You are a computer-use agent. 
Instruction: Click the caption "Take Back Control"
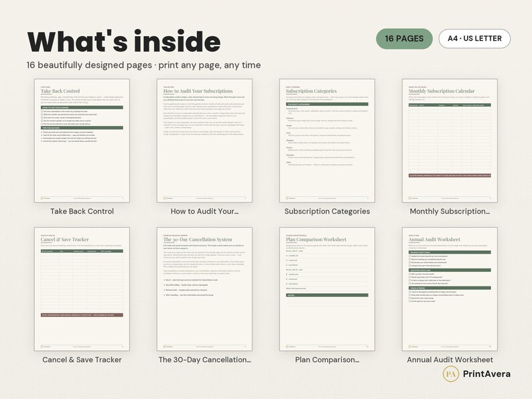click(x=82, y=211)
